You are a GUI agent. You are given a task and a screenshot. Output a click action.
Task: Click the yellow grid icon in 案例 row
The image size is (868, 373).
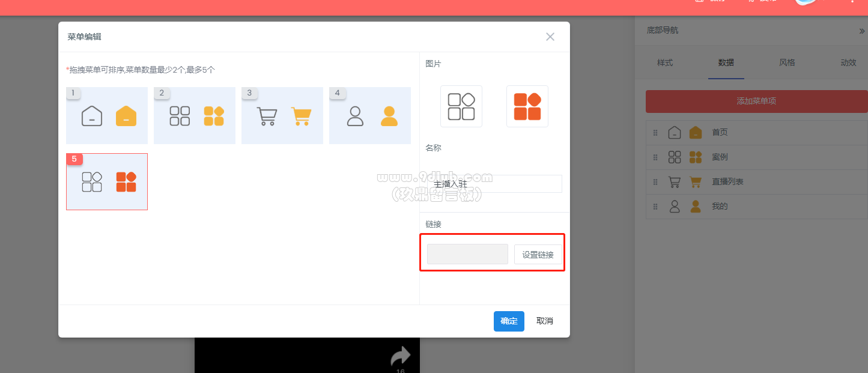696,157
